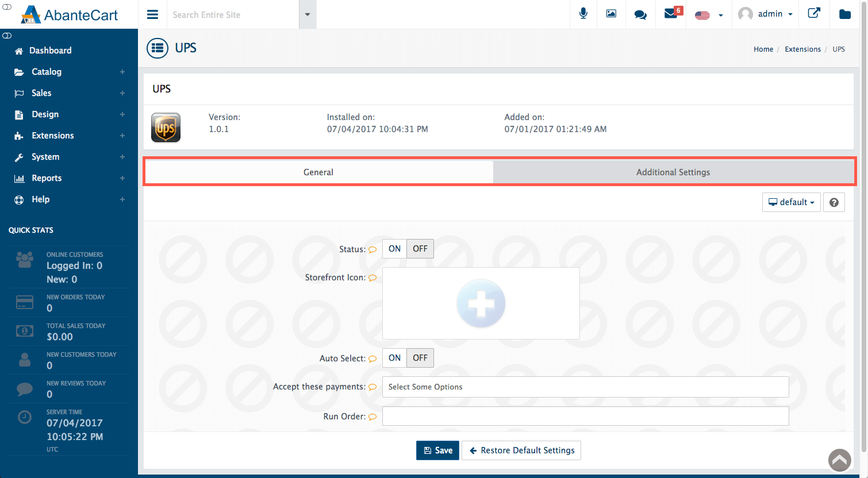The width and height of the screenshot is (868, 478).
Task: Open the Reports menu item
Action: (47, 178)
